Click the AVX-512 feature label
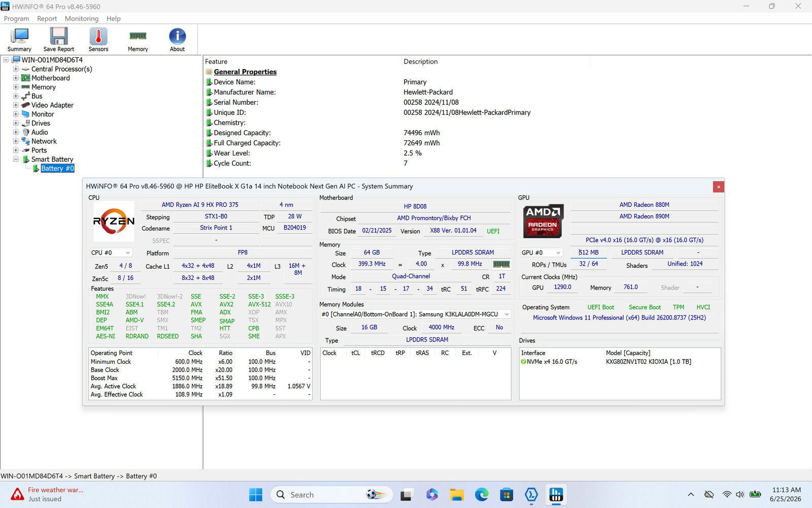The image size is (812, 508). [259, 304]
